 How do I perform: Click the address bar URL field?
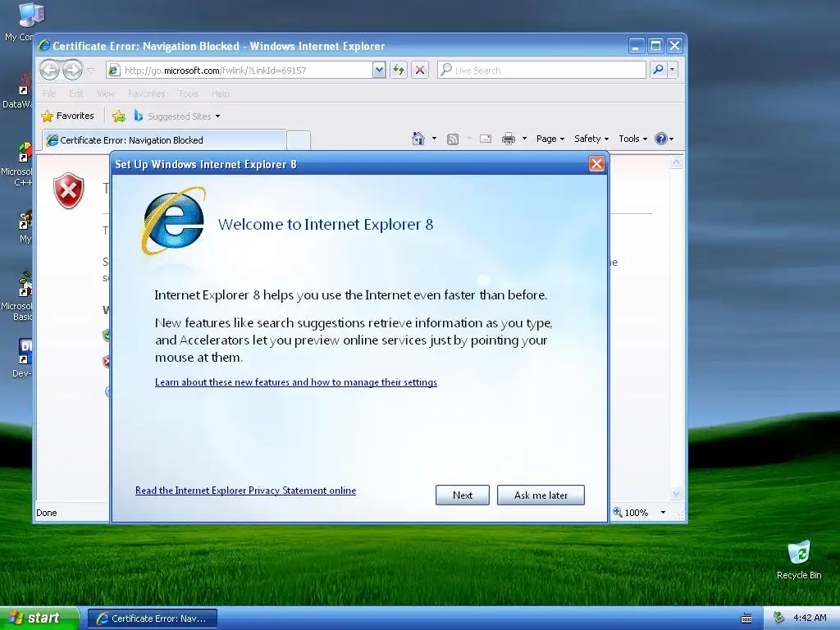pos(245,71)
